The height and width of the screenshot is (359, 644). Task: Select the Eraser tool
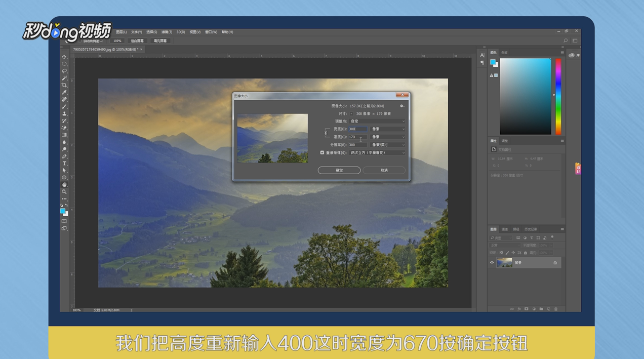(64, 128)
